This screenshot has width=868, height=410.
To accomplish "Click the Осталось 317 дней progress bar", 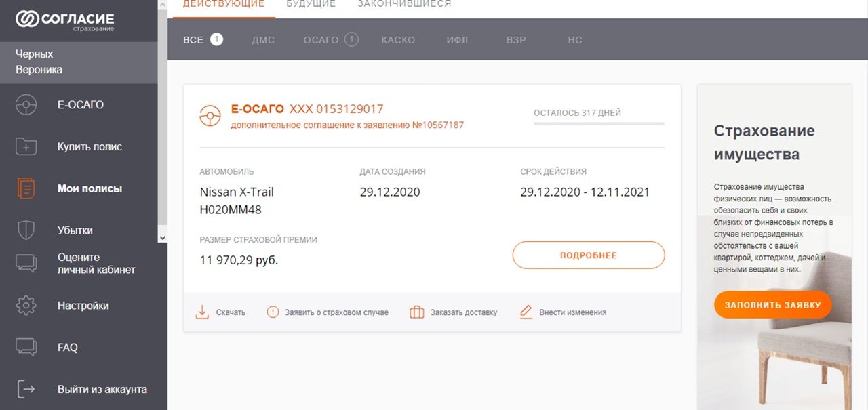I will click(599, 123).
